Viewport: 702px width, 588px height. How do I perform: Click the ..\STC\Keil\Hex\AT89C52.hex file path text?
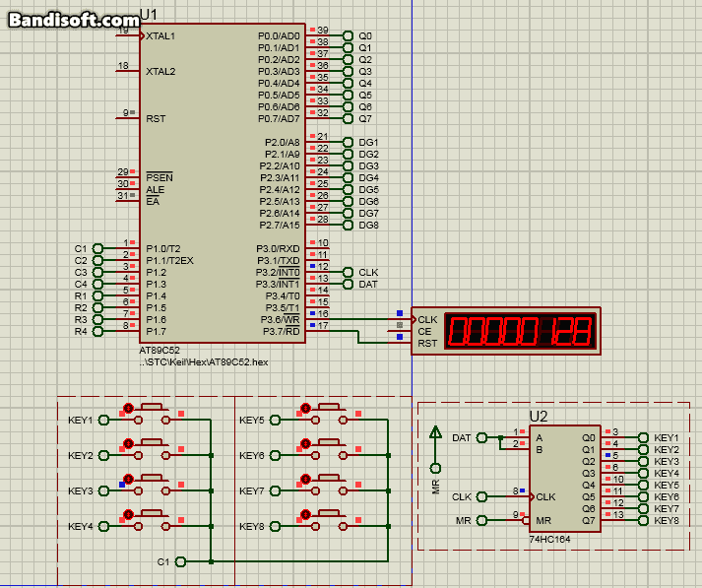point(204,361)
